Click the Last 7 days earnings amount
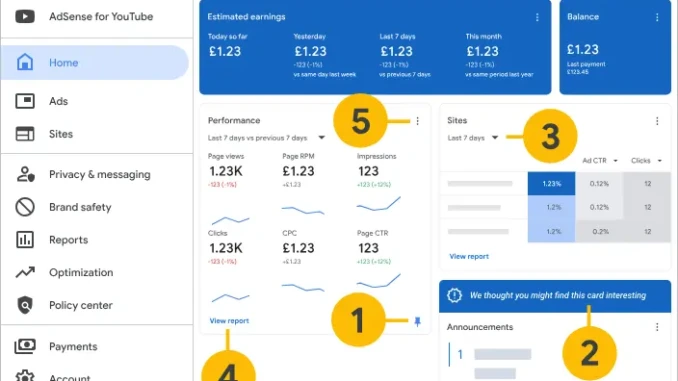Image resolution: width=678 pixels, height=381 pixels. coord(397,51)
